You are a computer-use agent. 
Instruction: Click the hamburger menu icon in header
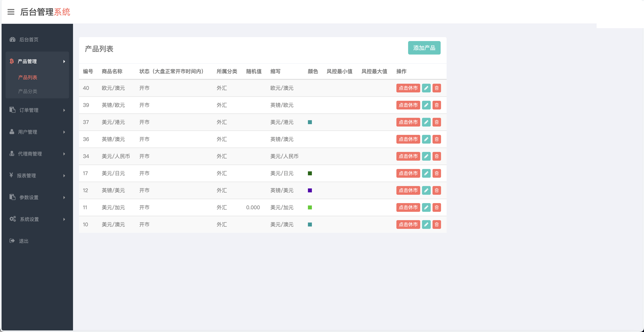coord(11,12)
